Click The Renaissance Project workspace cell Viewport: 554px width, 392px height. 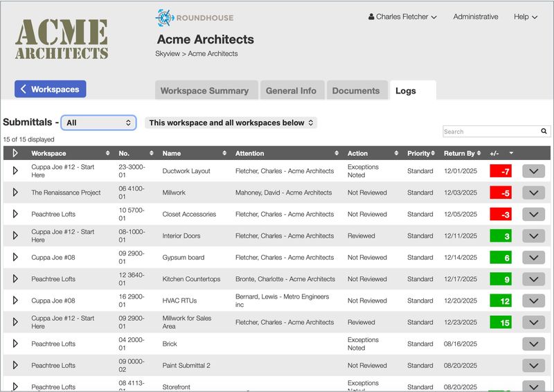pos(66,193)
